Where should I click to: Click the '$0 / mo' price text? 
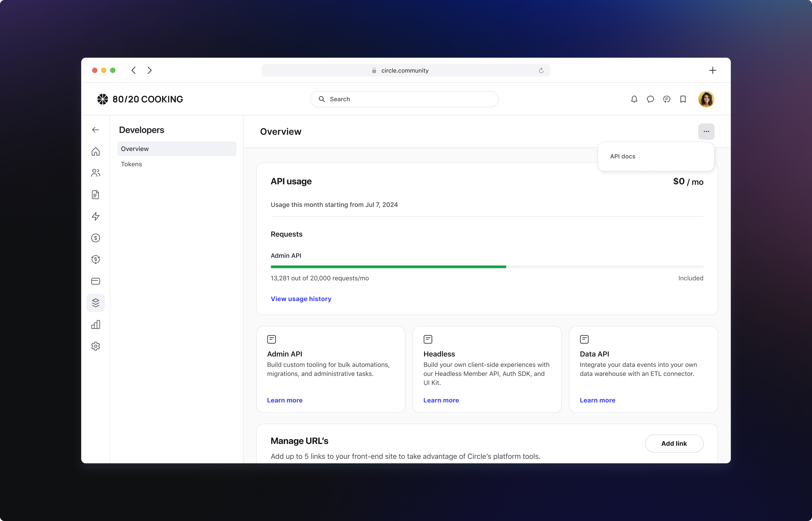tap(688, 182)
